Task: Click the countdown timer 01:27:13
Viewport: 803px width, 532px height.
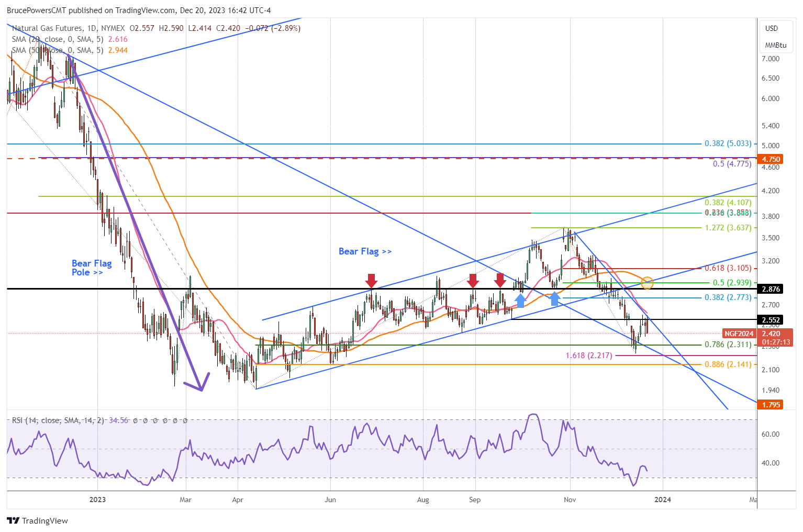Action: pyautogui.click(x=776, y=342)
